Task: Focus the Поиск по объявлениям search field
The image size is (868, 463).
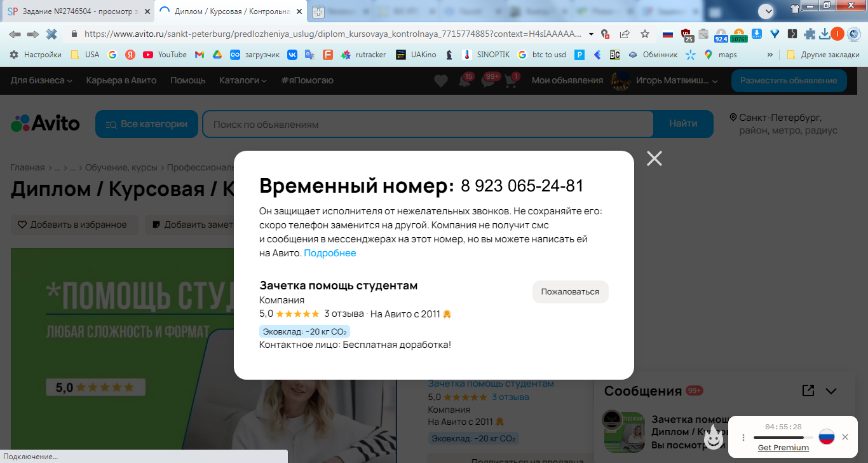Action: (428, 124)
